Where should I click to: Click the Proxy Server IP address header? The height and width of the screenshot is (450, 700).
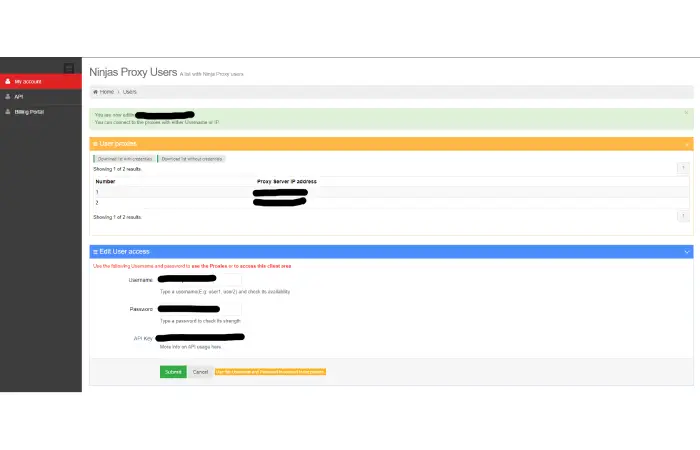click(x=287, y=182)
